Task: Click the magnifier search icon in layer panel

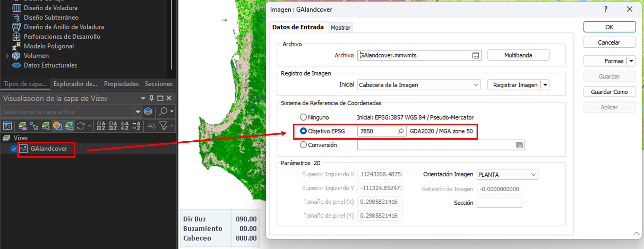Action: (163, 111)
